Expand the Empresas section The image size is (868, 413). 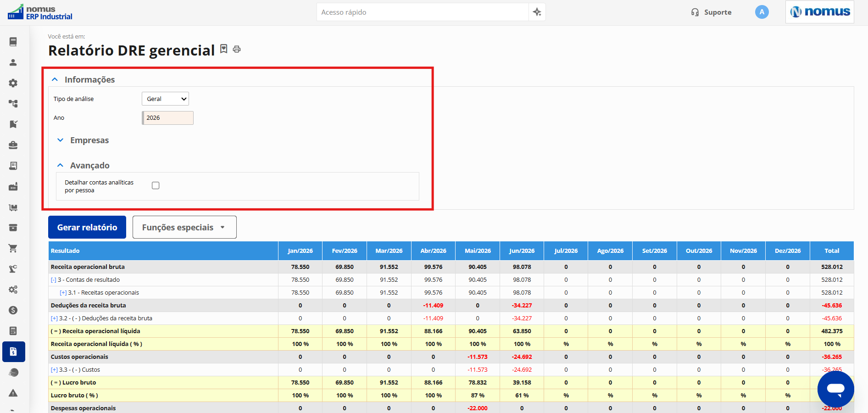pyautogui.click(x=60, y=140)
